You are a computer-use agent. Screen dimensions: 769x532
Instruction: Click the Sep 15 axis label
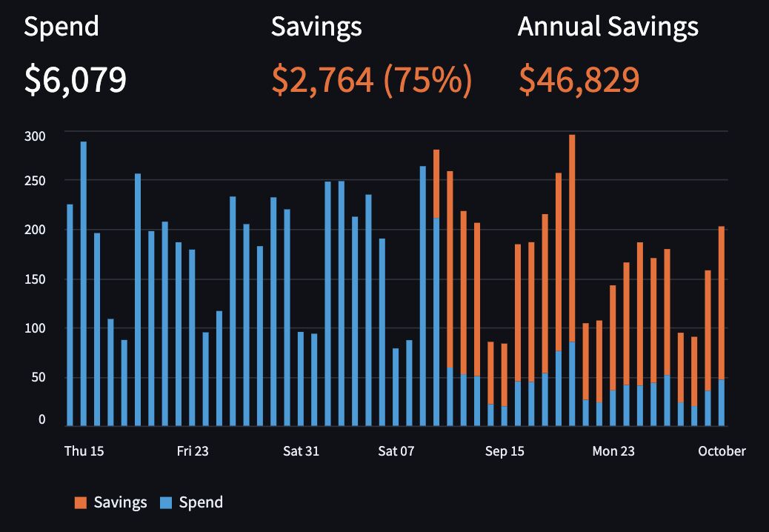[x=505, y=451]
